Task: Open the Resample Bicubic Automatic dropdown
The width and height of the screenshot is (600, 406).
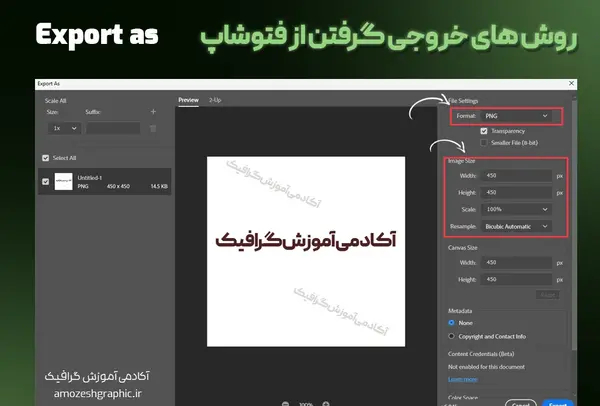Action: click(516, 227)
